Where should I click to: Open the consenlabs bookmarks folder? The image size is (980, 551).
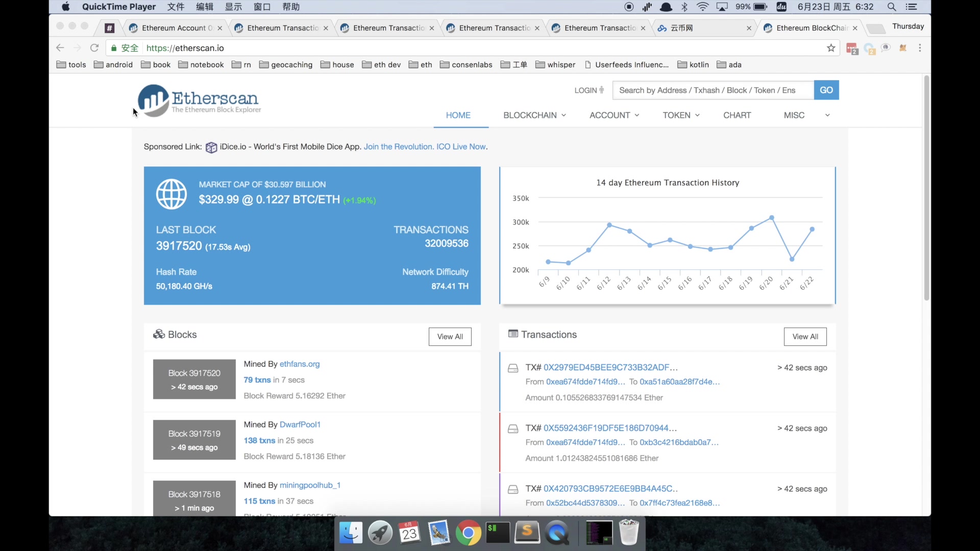466,65
